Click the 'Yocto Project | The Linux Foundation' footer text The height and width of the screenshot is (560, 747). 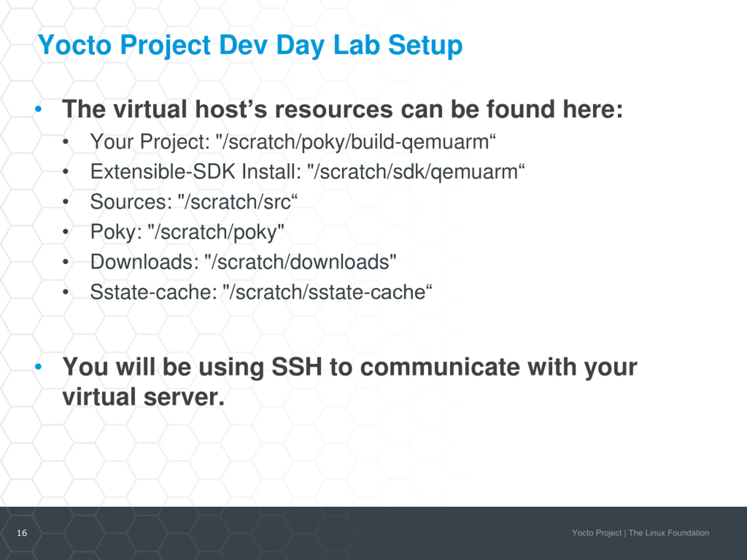tap(640, 533)
